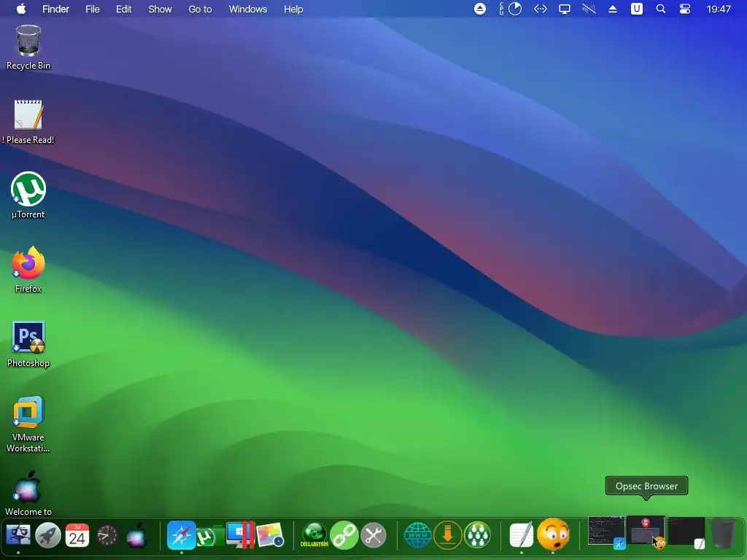This screenshot has height=560, width=747.
Task: Open the Show menu
Action: [x=160, y=9]
